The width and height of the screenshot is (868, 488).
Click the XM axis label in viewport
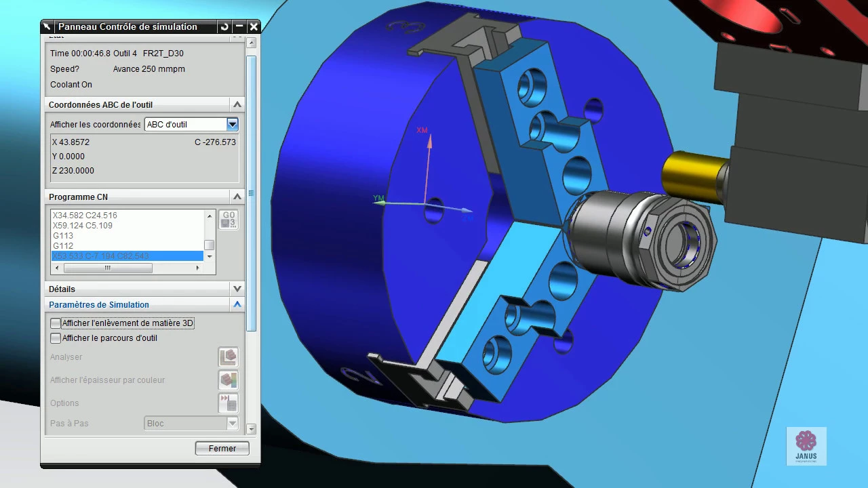point(422,130)
